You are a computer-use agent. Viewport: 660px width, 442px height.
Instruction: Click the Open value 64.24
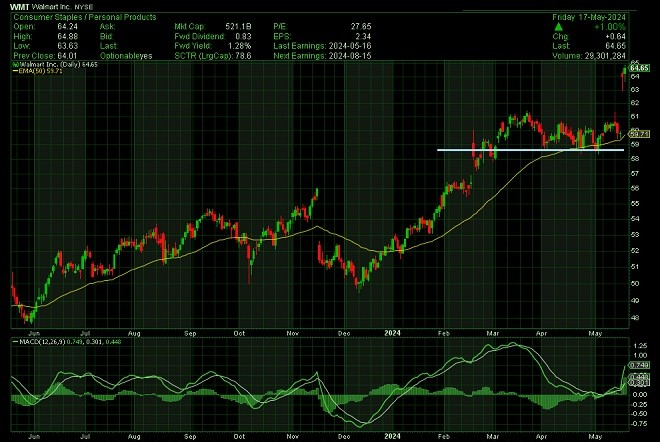(67, 27)
